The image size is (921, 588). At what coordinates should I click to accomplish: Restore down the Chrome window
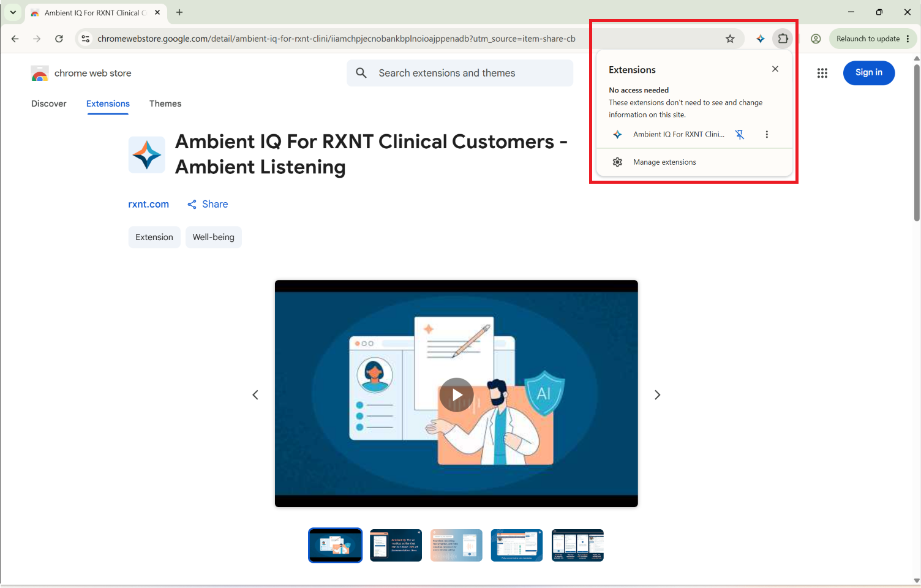(879, 12)
